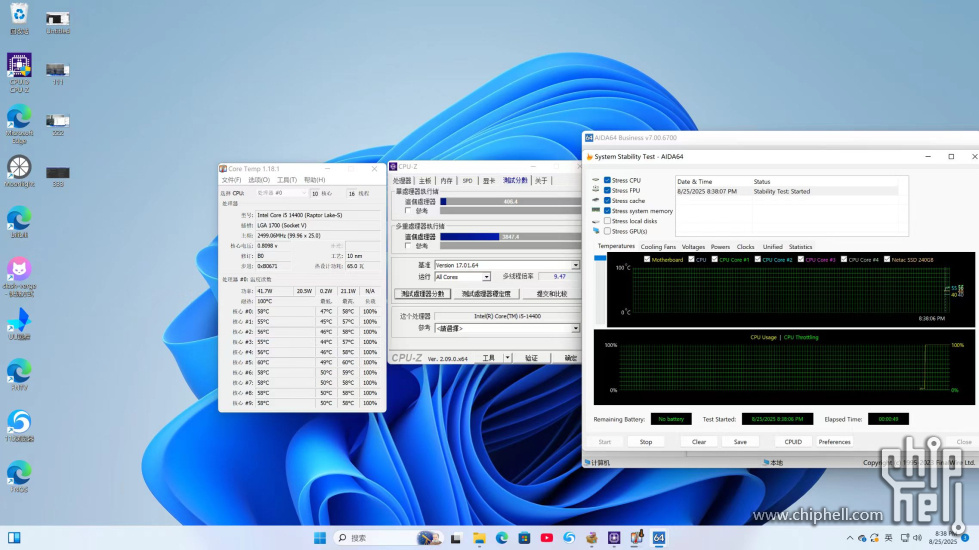Switch to the 主板 tab in CPU-Z

coord(425,180)
